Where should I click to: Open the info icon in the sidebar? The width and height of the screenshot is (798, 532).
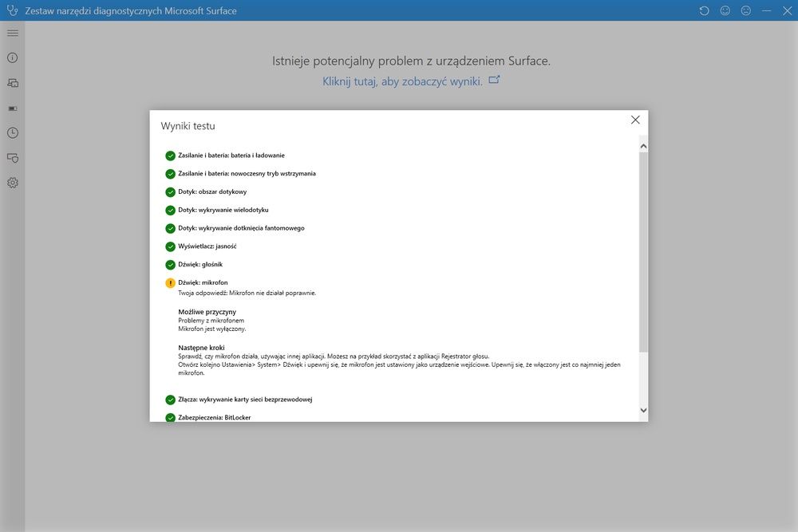pyautogui.click(x=13, y=58)
